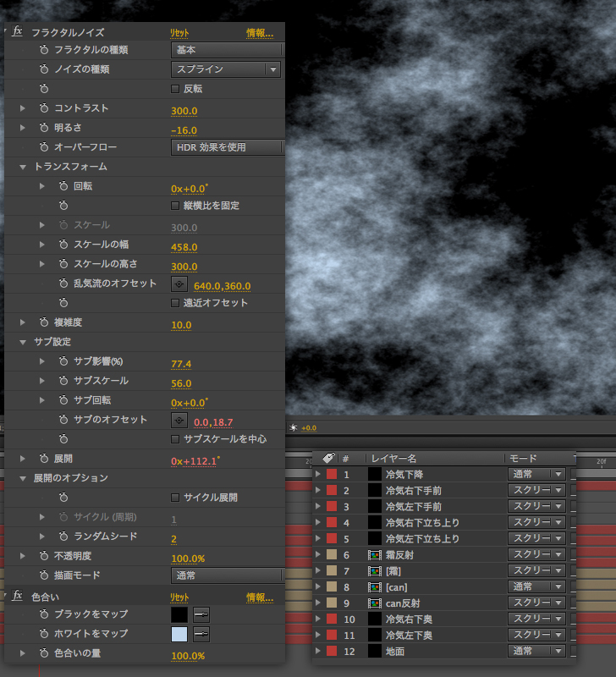Toggle the stopwatch icon for 明るさ
The image size is (616, 677).
click(x=44, y=129)
